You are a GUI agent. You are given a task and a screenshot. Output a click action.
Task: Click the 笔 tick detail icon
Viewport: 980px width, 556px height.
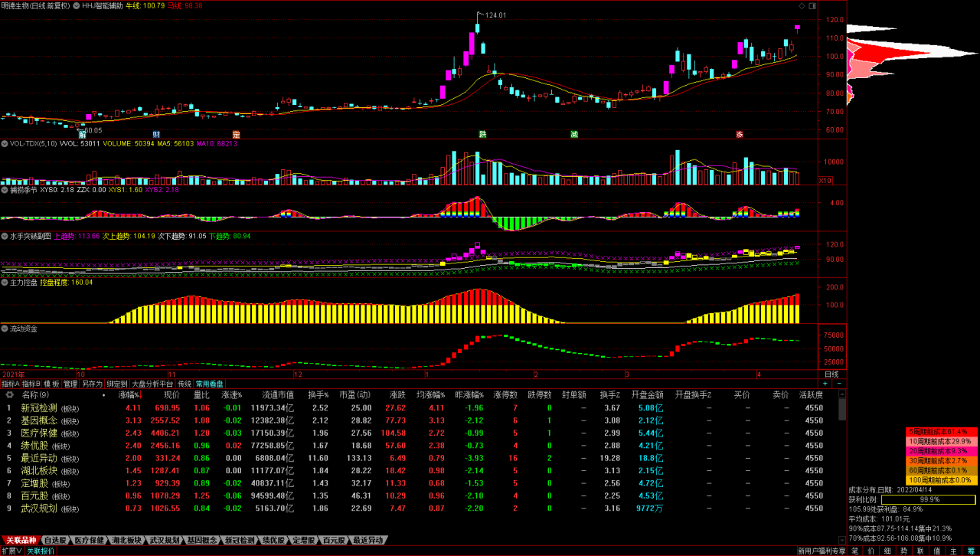(x=854, y=551)
